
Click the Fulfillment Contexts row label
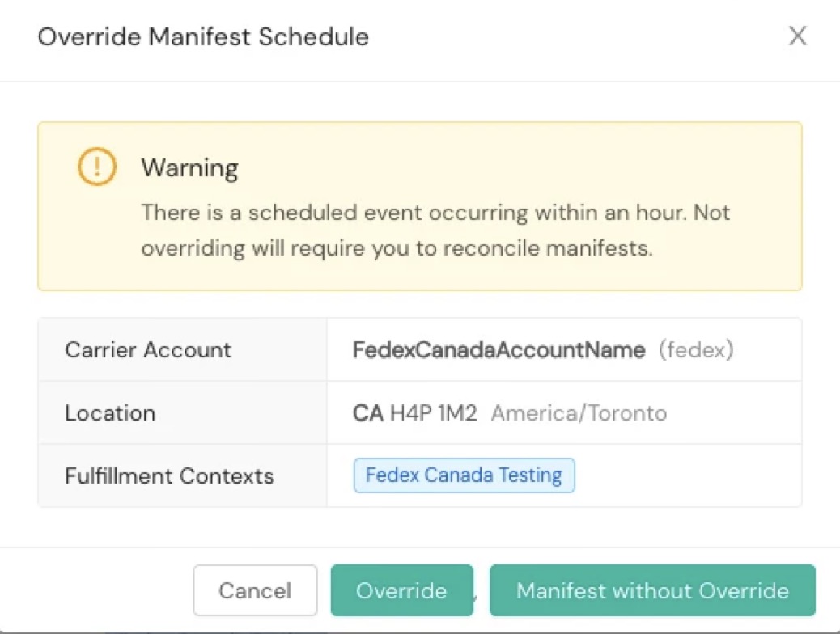pos(169,475)
